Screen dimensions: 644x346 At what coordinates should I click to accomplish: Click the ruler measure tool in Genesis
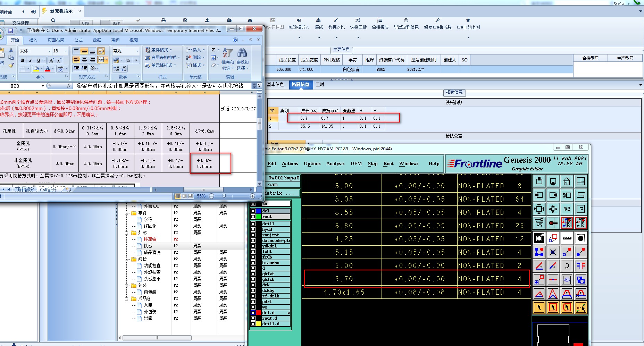pos(567,238)
